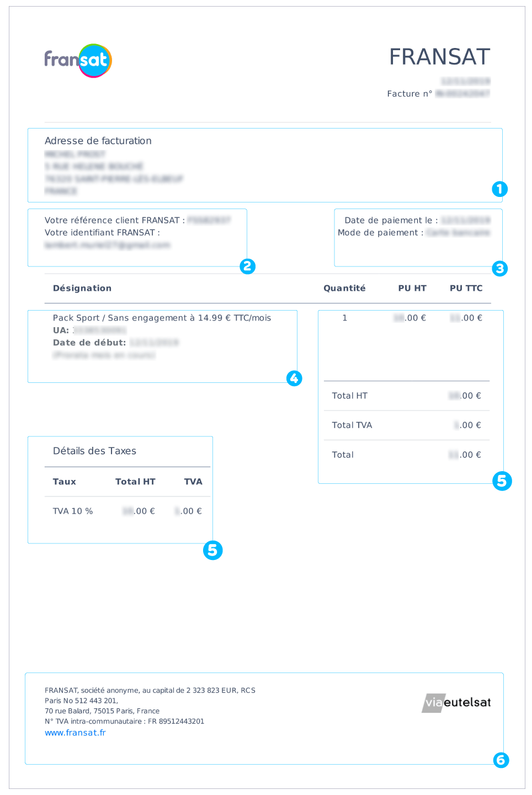The image size is (532, 795).
Task: Click the amount next to Total TVA
Action: 467,425
